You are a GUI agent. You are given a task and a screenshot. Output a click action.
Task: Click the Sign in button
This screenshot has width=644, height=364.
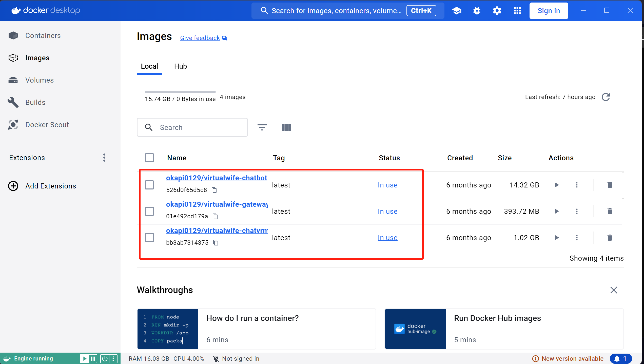549,11
